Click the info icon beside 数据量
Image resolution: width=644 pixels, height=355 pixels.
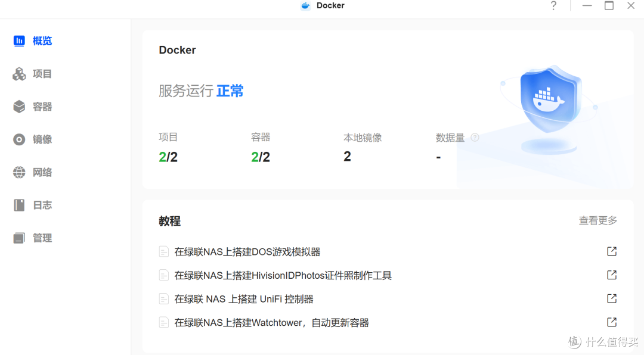coord(475,138)
